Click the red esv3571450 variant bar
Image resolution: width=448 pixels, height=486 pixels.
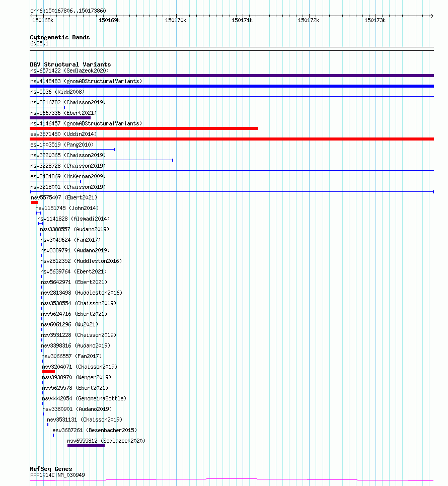[232, 139]
